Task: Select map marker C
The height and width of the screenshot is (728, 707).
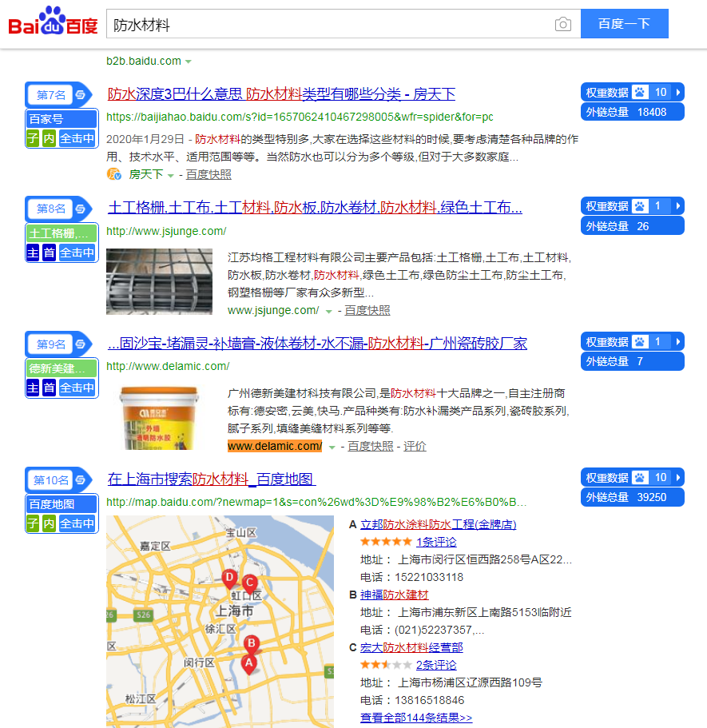Action: 250,583
